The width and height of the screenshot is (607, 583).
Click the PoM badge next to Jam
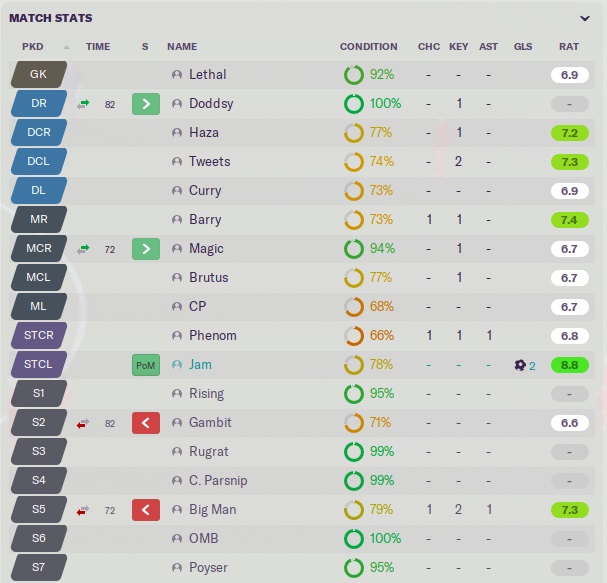(146, 365)
